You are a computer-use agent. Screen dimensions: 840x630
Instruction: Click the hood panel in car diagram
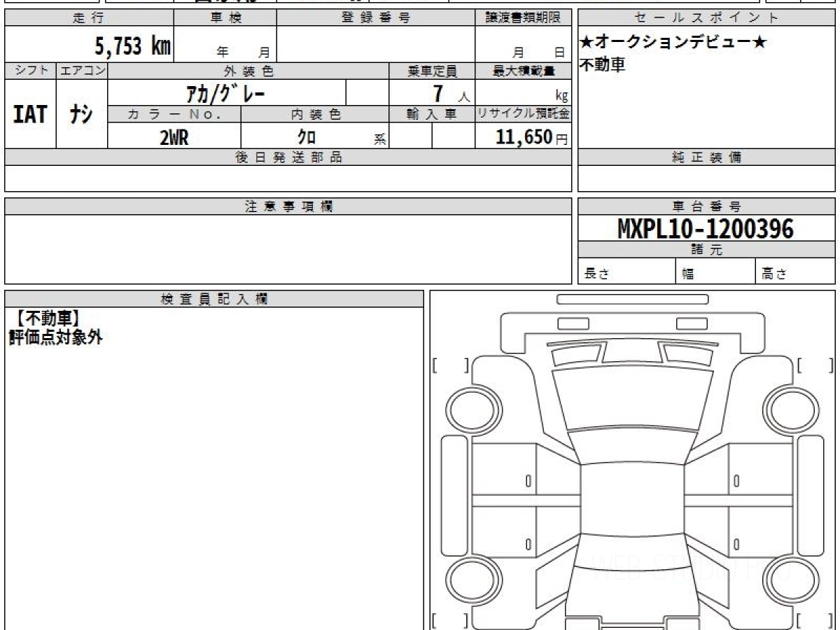click(633, 398)
